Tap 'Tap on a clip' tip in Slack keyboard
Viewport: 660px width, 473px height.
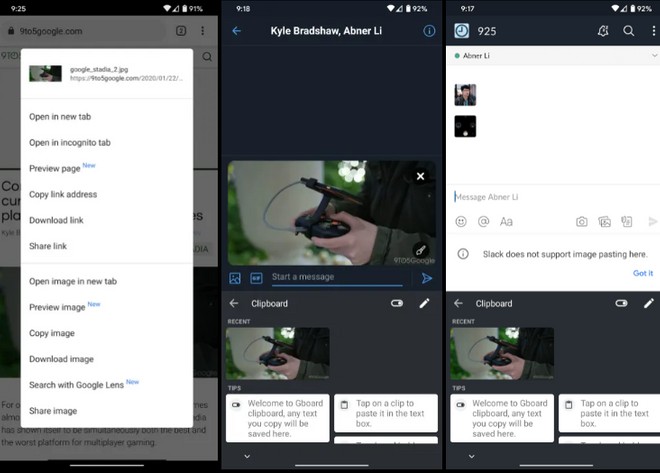coord(609,413)
